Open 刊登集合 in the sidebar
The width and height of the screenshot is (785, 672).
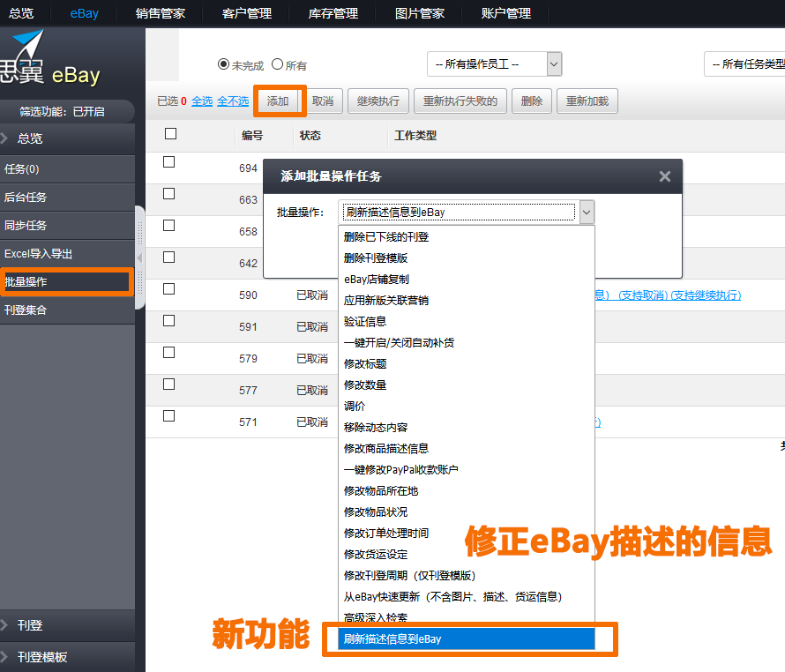pyautogui.click(x=67, y=310)
